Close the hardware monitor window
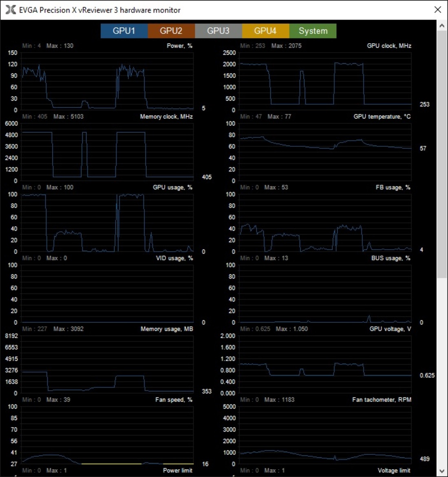 [x=438, y=10]
